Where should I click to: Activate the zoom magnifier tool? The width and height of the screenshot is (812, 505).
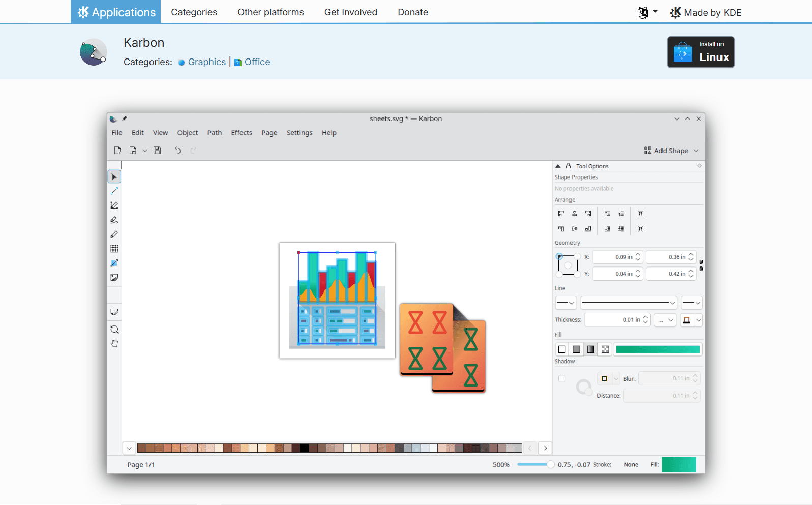pyautogui.click(x=114, y=329)
